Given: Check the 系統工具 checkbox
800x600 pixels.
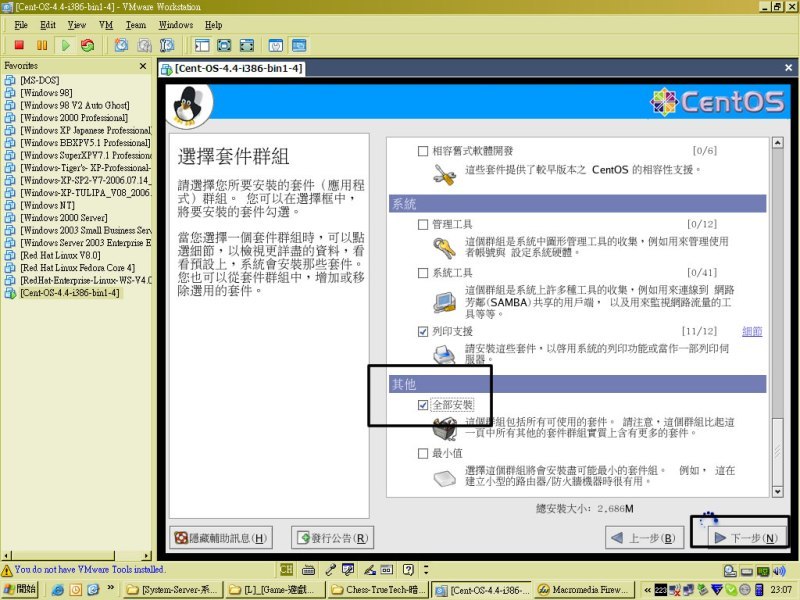Looking at the screenshot, I should click(x=422, y=273).
